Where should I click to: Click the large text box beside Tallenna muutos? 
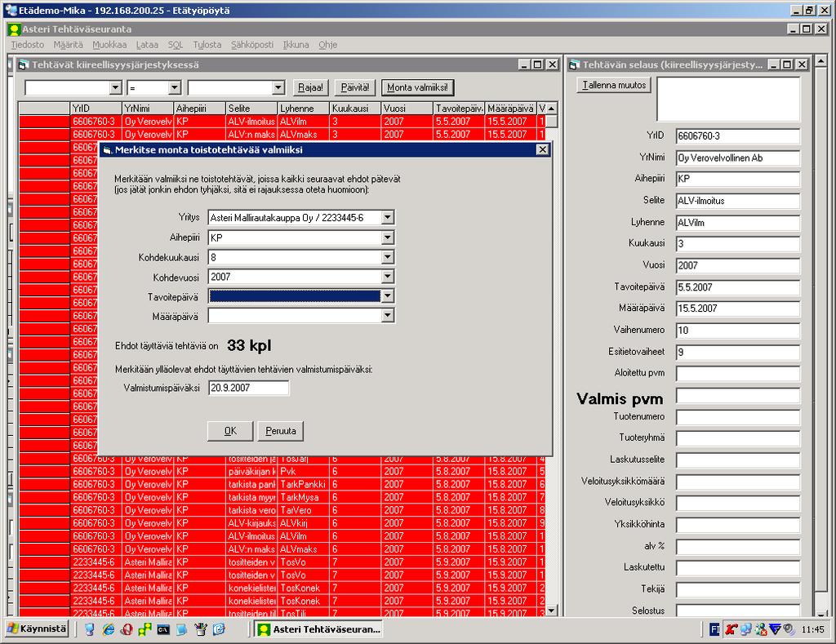click(x=729, y=99)
